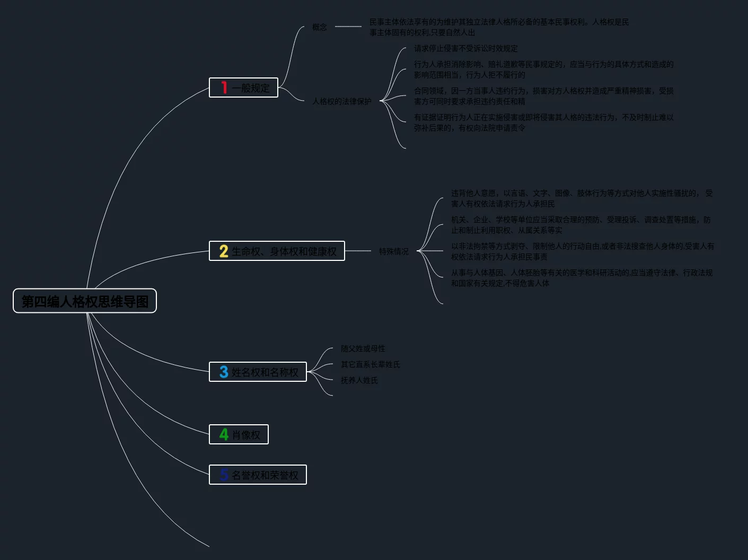Select the 抚养人姓氏 leaf node

[359, 380]
